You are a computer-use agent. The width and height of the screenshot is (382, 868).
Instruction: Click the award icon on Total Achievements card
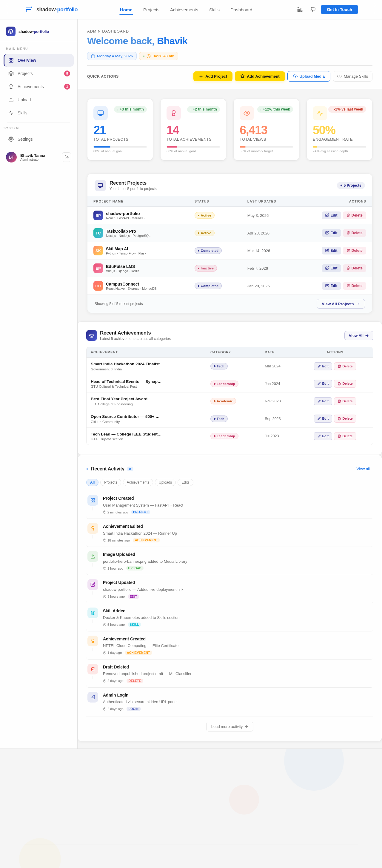[x=174, y=113]
